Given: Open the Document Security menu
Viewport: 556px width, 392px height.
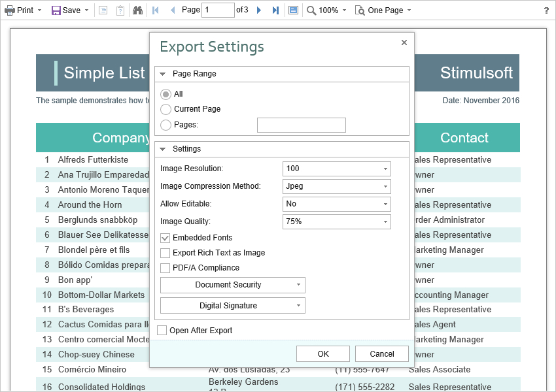Looking at the screenshot, I should pyautogui.click(x=232, y=285).
